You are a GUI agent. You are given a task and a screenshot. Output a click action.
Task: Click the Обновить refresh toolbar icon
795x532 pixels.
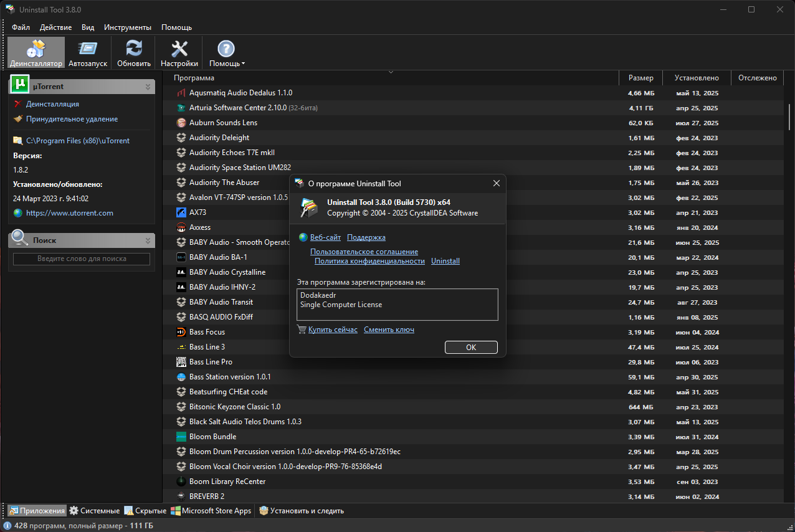134,53
